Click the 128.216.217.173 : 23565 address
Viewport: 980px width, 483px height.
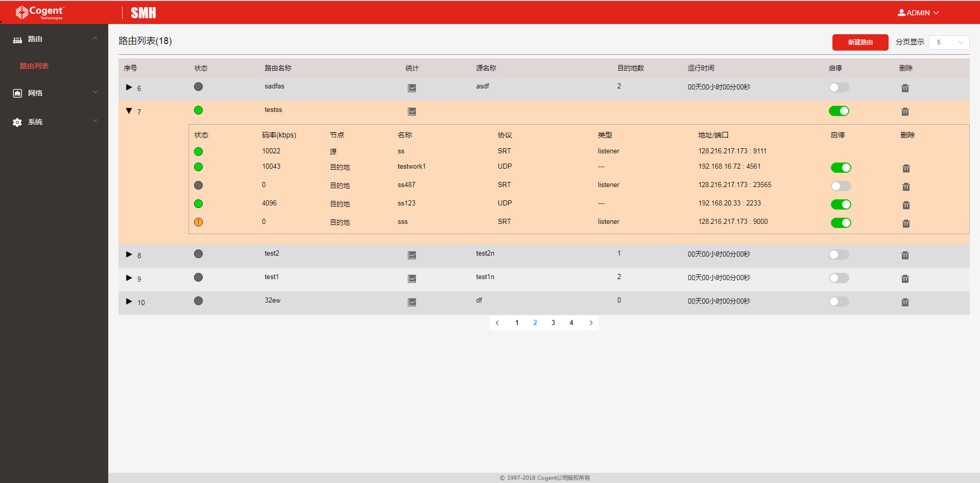pos(735,185)
